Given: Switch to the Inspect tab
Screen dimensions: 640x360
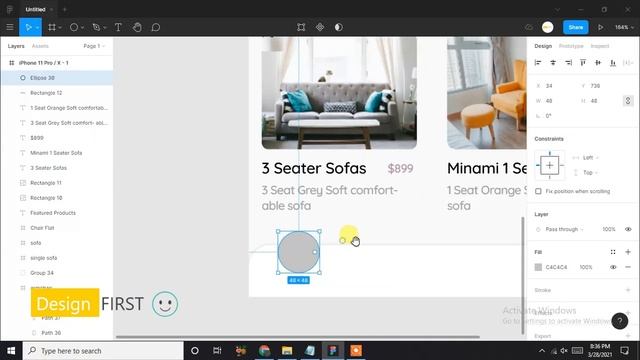Looking at the screenshot, I should click(600, 46).
